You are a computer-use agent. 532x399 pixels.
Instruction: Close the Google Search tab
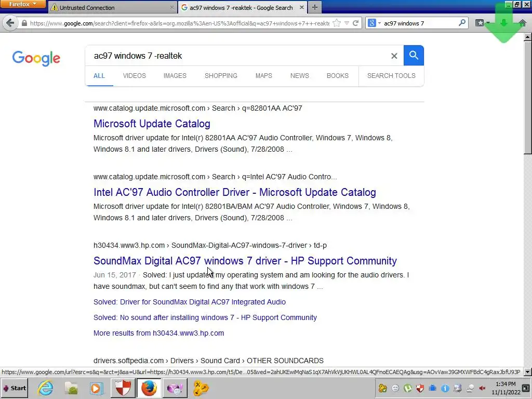302,7
